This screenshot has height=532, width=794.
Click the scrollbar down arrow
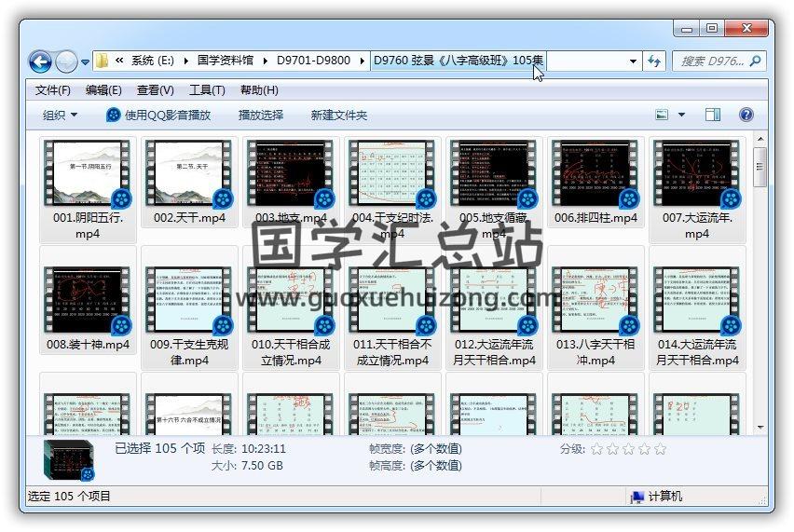pyautogui.click(x=760, y=428)
